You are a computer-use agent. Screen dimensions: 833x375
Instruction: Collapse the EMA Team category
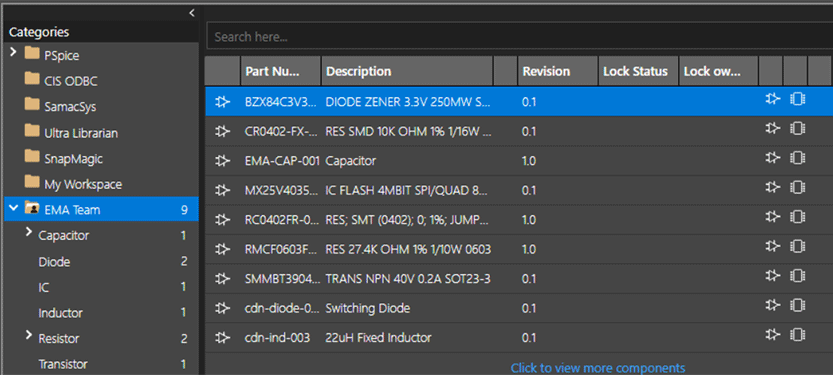tap(13, 209)
